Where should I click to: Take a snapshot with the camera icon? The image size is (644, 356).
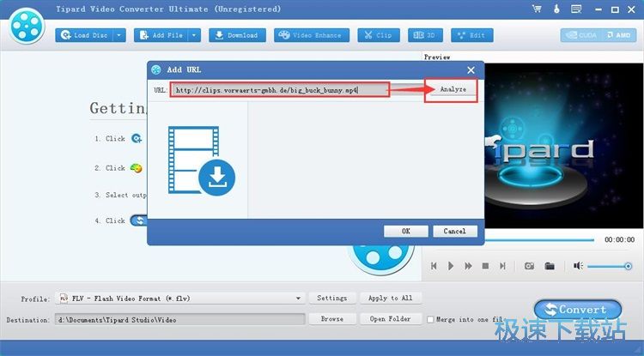(530, 266)
